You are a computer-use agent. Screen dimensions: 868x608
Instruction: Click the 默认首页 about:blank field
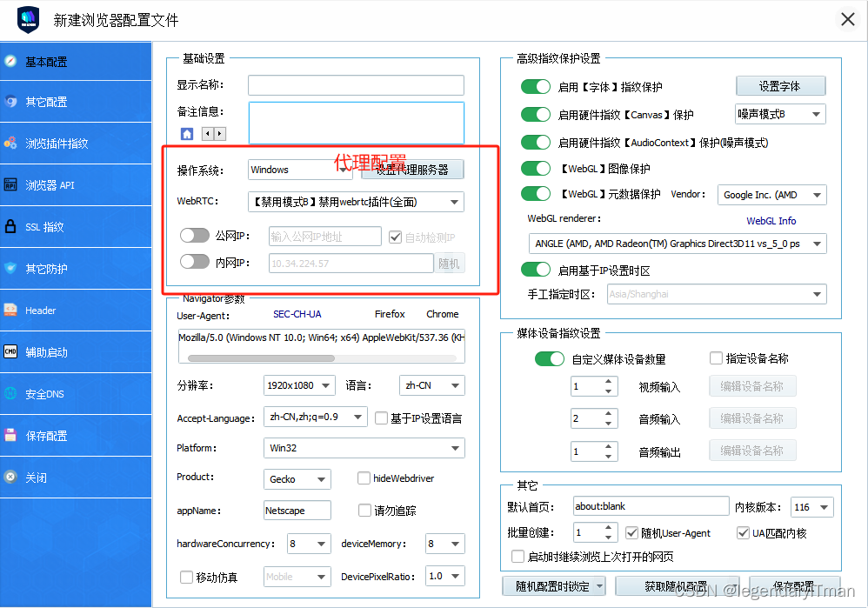coord(651,506)
